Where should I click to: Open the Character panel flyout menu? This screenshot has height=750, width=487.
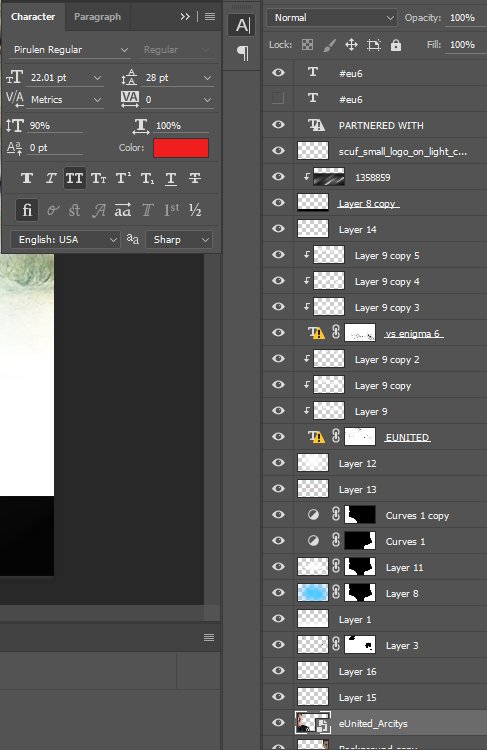(210, 16)
